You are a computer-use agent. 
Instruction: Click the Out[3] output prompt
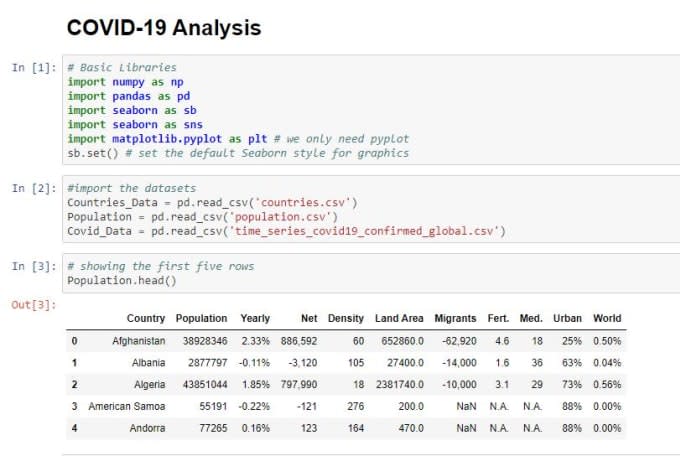[x=34, y=305]
